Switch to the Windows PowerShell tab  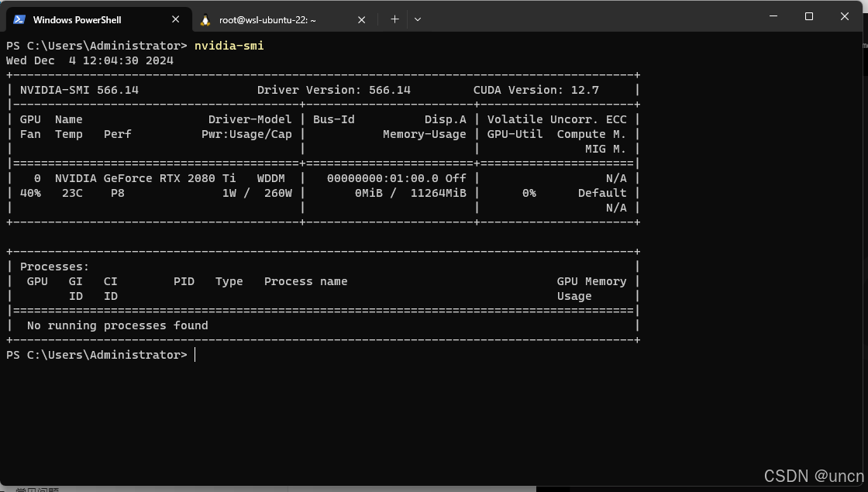[x=98, y=19]
